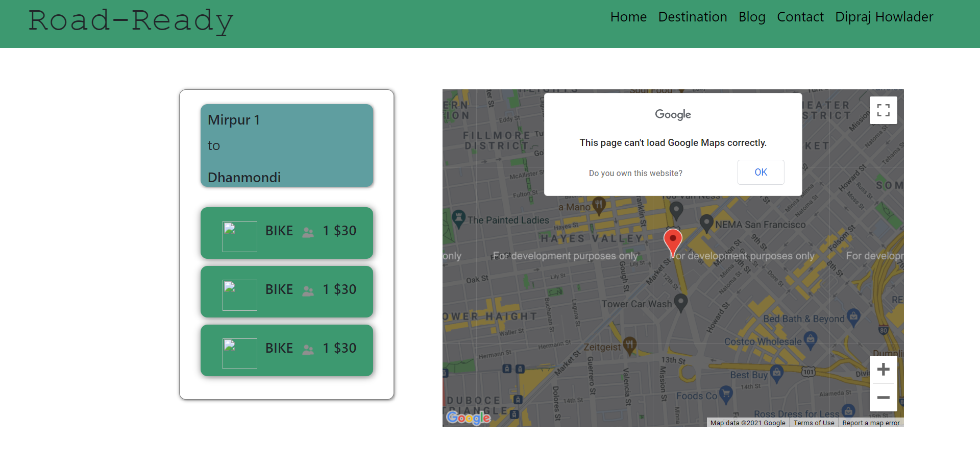Open the Destination page
Viewport: 980px width, 466px height.
(x=693, y=17)
